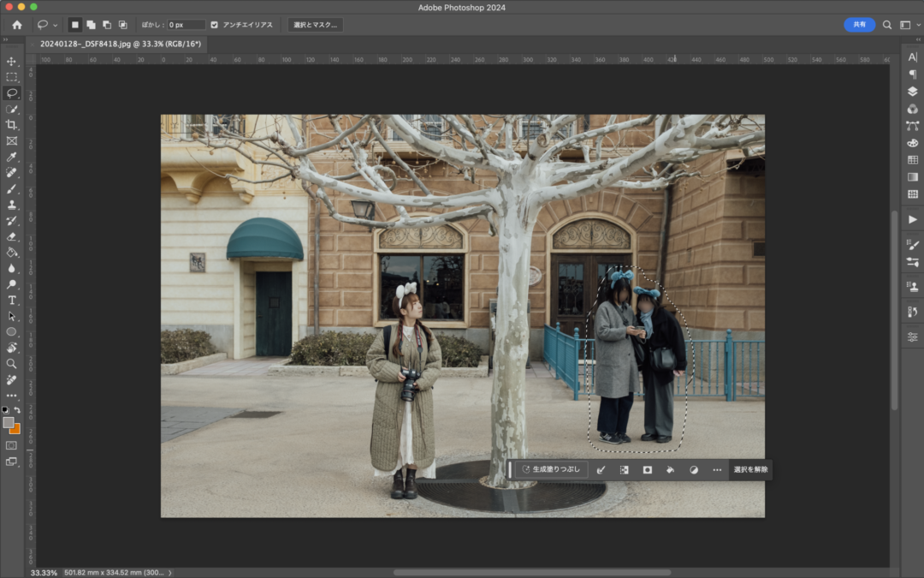Image resolution: width=924 pixels, height=578 pixels.
Task: Select the Eyedropper tool
Action: 12,157
